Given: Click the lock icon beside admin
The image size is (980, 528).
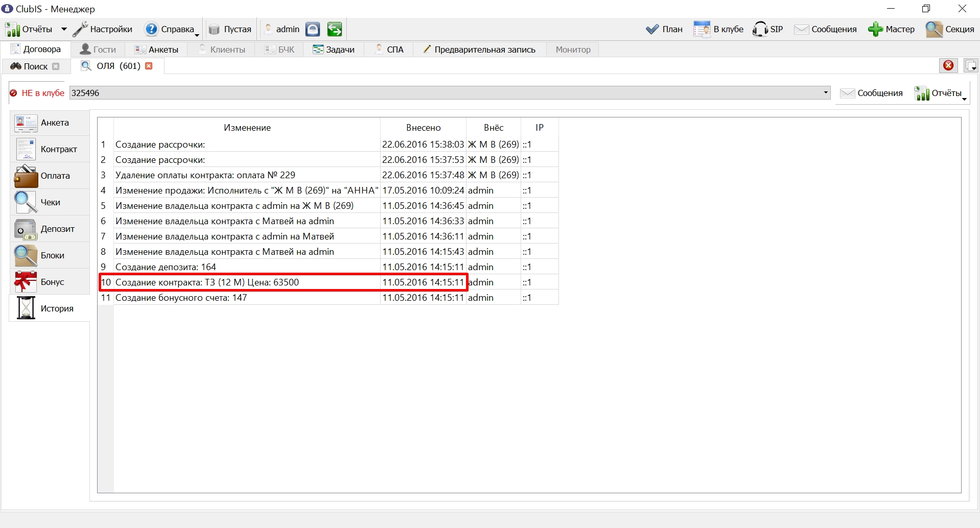Looking at the screenshot, I should click(x=313, y=29).
